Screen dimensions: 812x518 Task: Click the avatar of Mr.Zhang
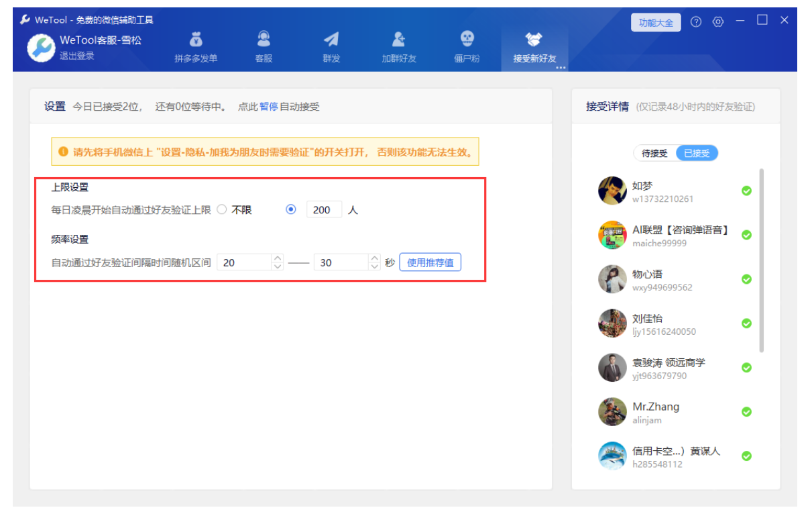(x=612, y=412)
